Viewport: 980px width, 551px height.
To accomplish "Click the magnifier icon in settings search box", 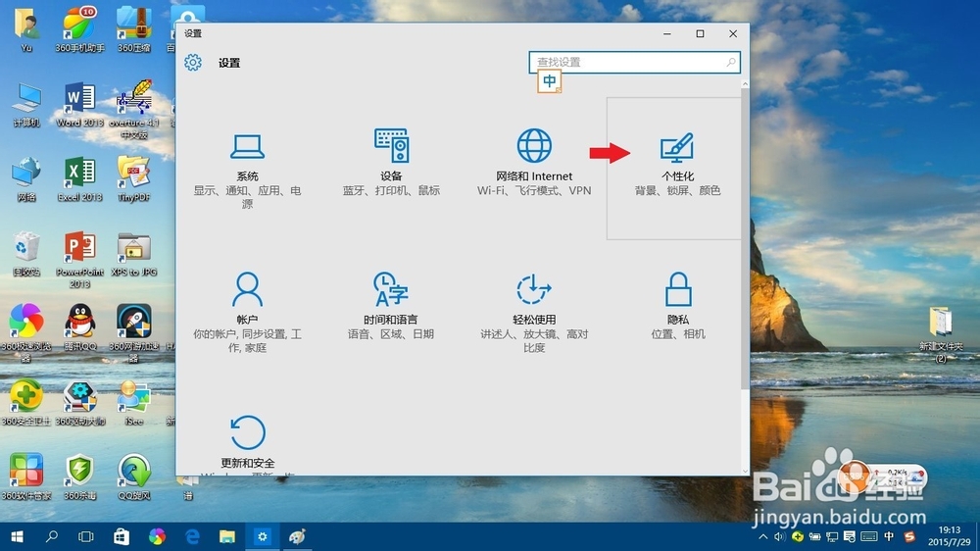I will [731, 62].
